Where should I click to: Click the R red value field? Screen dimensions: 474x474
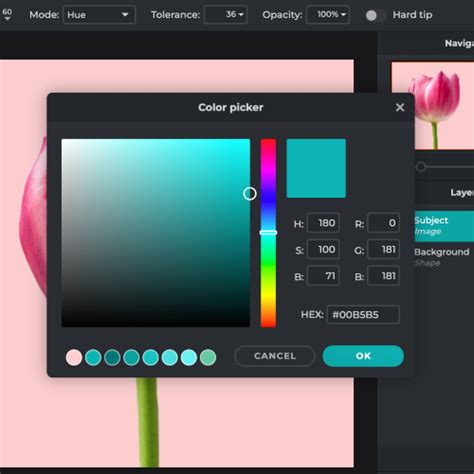(x=383, y=223)
